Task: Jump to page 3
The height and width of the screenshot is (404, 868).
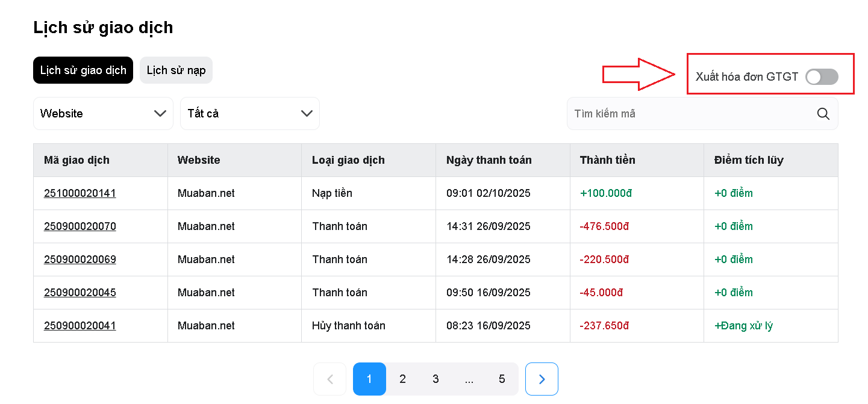Action: point(436,379)
